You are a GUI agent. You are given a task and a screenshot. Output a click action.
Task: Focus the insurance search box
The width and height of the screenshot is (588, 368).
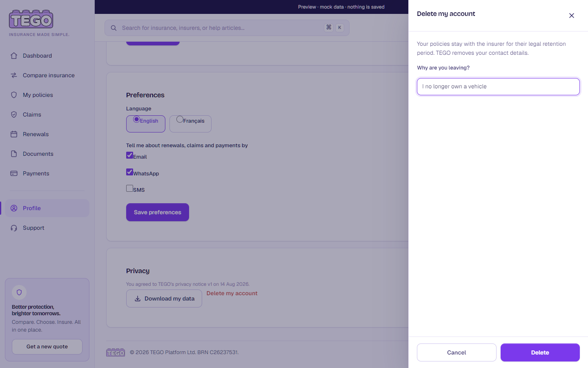[x=227, y=28]
